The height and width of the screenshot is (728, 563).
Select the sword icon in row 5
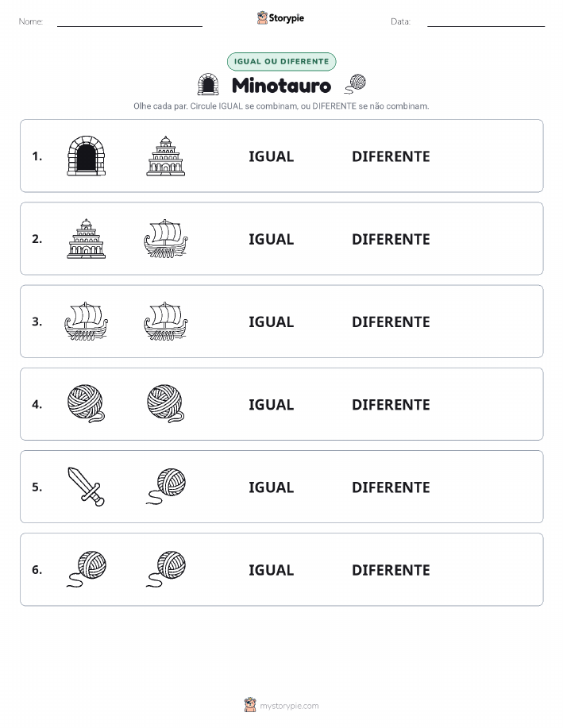click(x=87, y=487)
